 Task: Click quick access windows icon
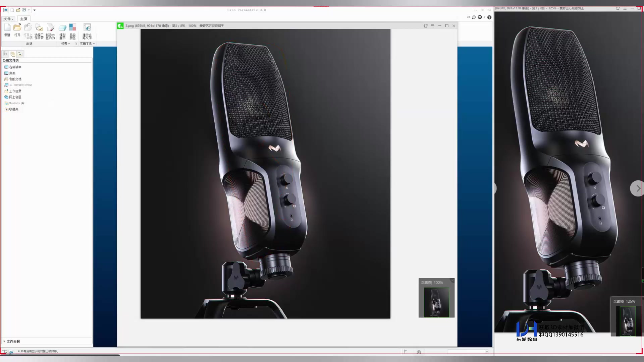[x=24, y=10]
